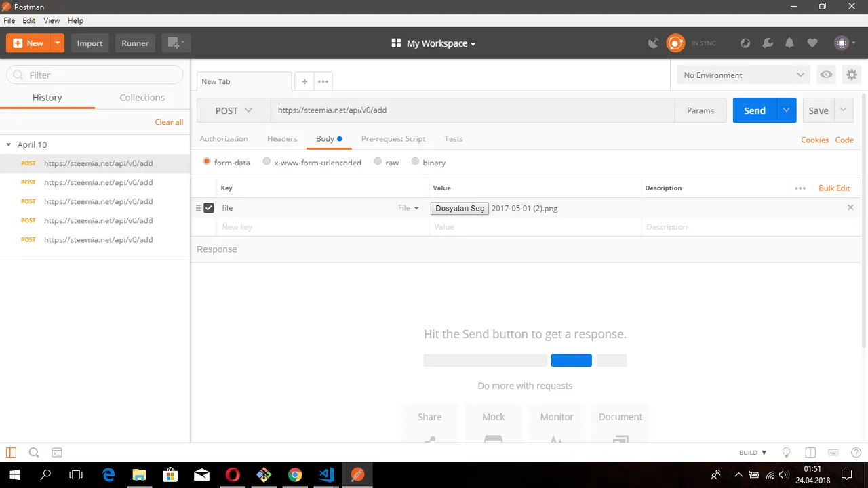Image resolution: width=868 pixels, height=488 pixels.
Task: Click the Windows Start button
Action: (x=14, y=475)
